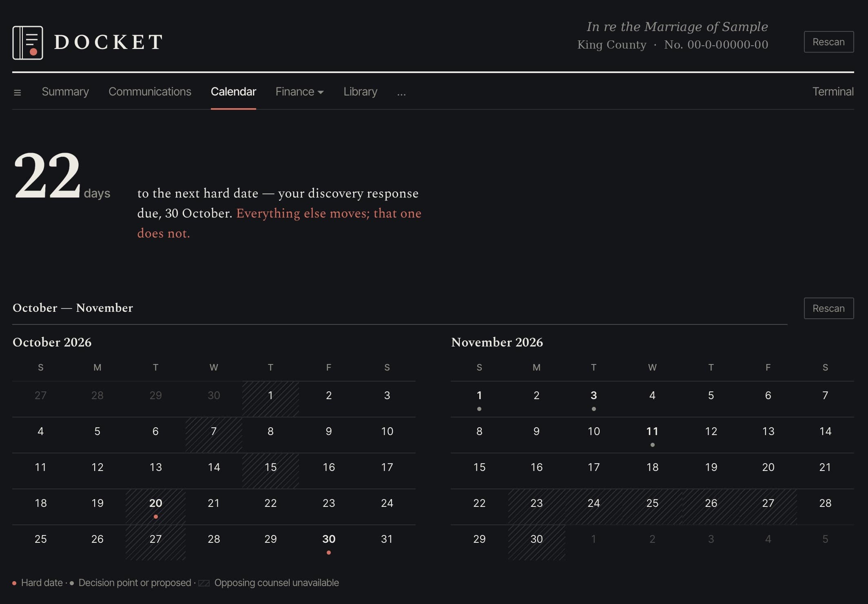Viewport: 868px width, 604px height.
Task: Click the 'October 2026' month heading
Action: point(52,342)
